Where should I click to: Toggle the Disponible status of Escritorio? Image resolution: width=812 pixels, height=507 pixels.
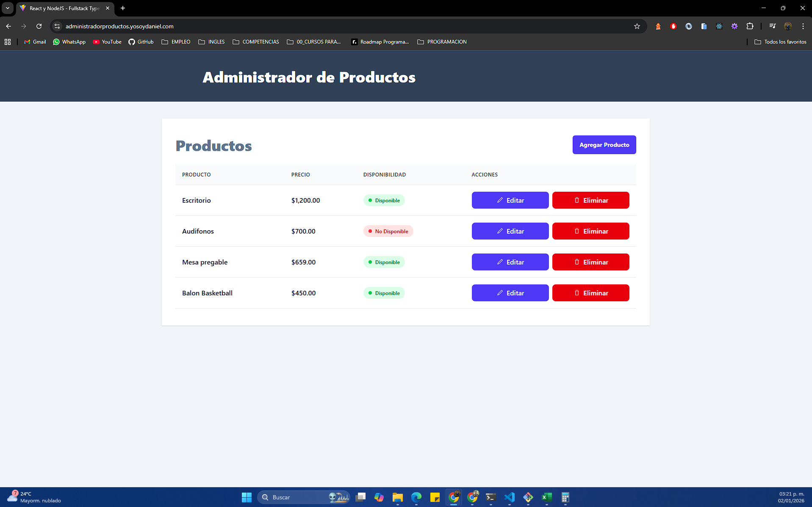click(384, 201)
